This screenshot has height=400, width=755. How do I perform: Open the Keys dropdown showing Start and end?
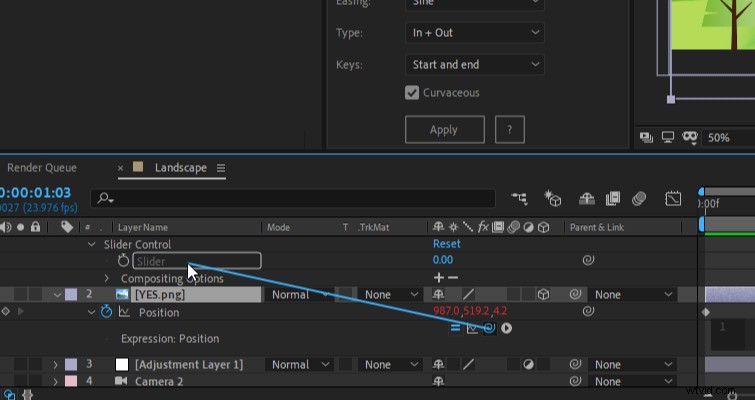475,65
